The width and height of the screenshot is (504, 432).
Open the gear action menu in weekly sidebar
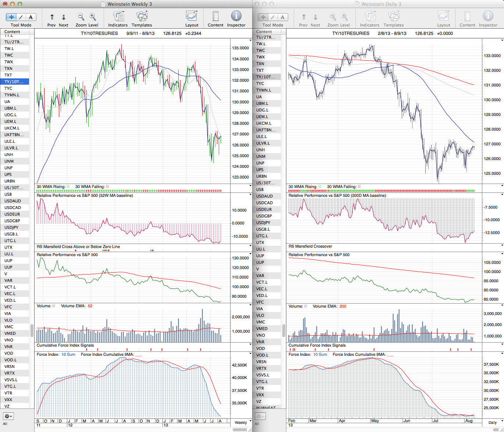[x=8, y=416]
